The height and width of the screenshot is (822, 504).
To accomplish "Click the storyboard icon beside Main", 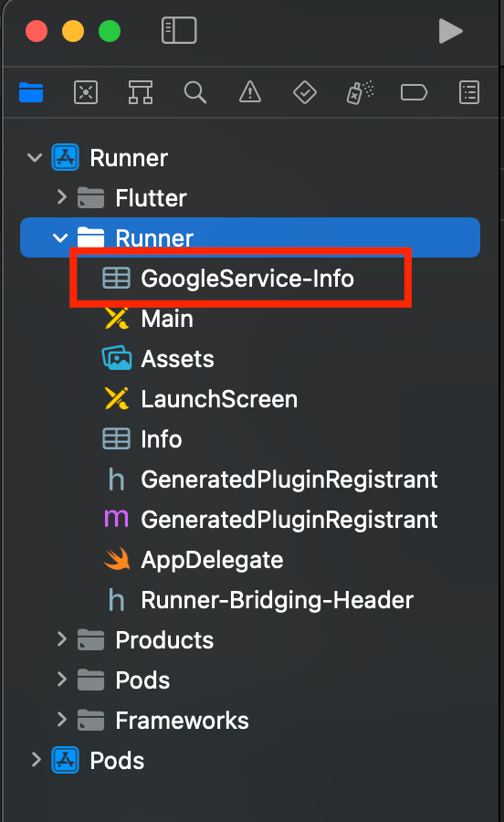I will pyautogui.click(x=117, y=318).
